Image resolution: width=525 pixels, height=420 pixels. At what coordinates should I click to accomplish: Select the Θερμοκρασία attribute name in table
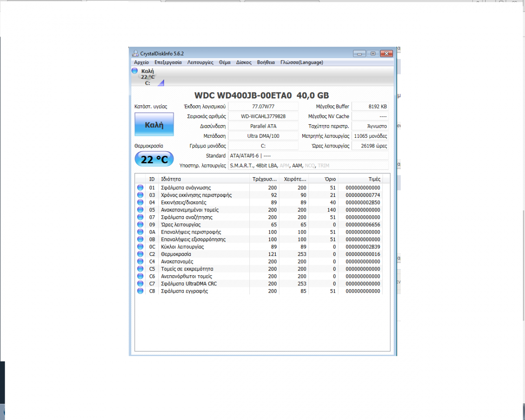click(x=176, y=254)
